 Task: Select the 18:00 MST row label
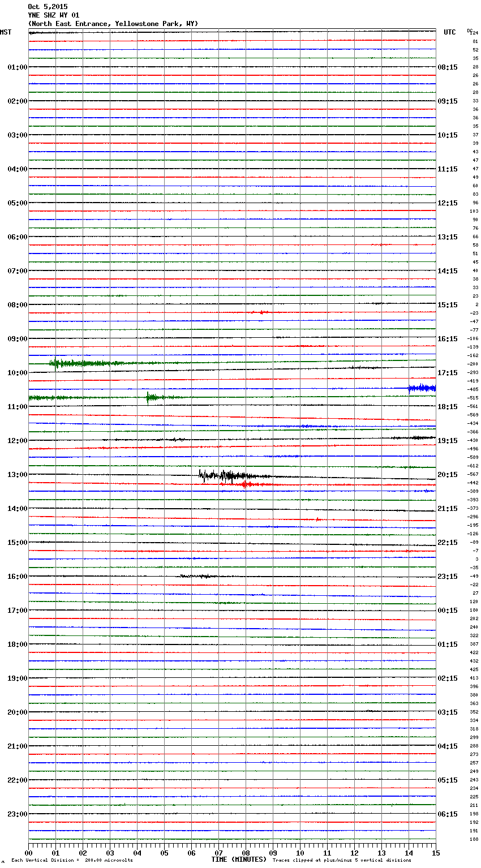pos(18,644)
